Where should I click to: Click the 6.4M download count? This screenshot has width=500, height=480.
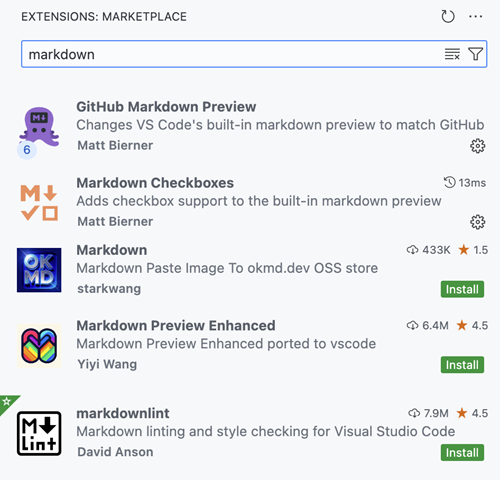427,325
